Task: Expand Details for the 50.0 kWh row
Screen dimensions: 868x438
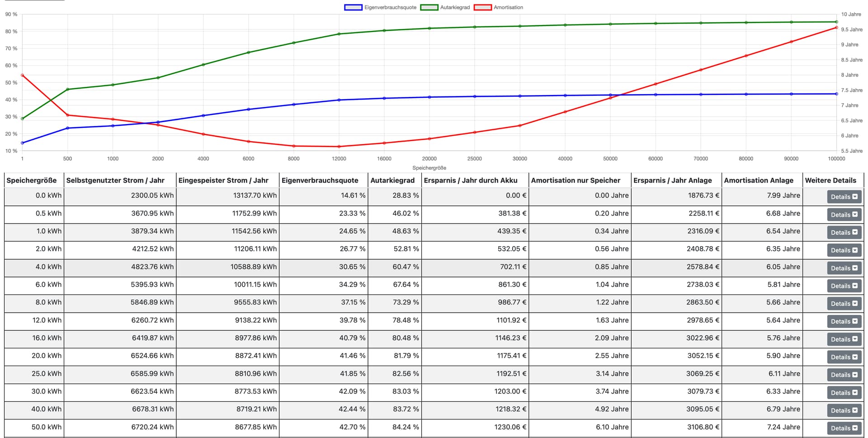Action: 844,428
